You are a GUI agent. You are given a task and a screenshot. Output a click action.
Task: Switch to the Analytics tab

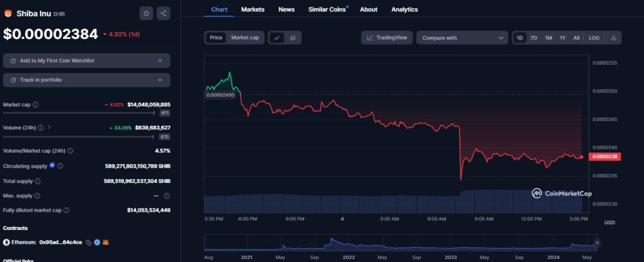(x=404, y=9)
